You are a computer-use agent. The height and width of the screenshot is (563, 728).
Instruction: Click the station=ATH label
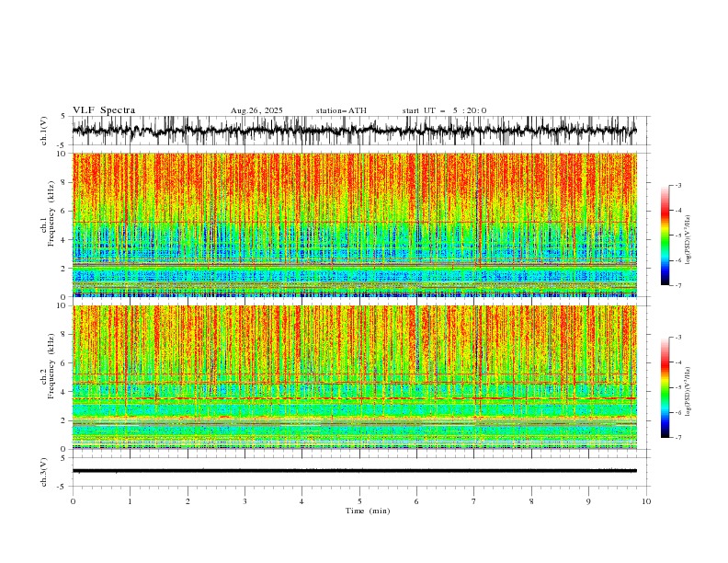click(x=341, y=110)
